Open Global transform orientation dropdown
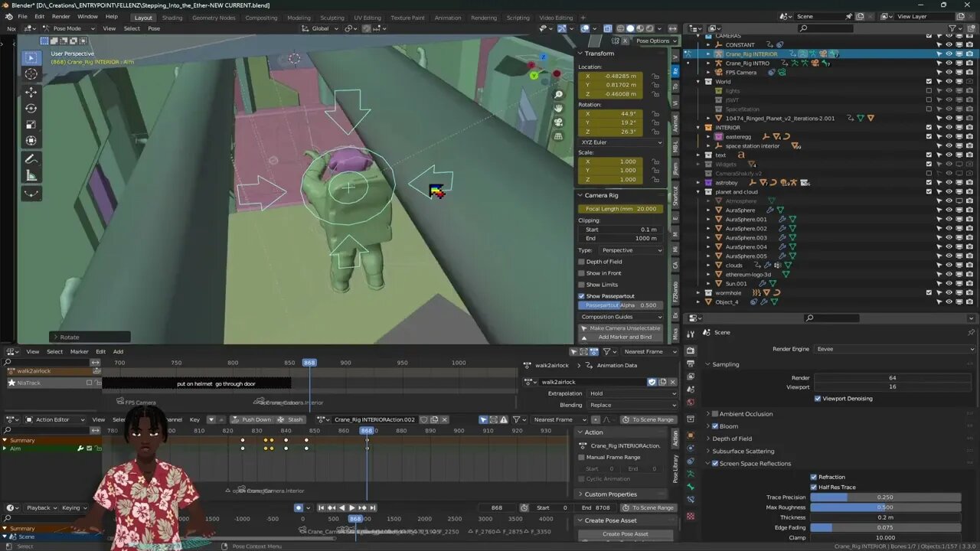This screenshot has height=551, width=980. coord(321,28)
